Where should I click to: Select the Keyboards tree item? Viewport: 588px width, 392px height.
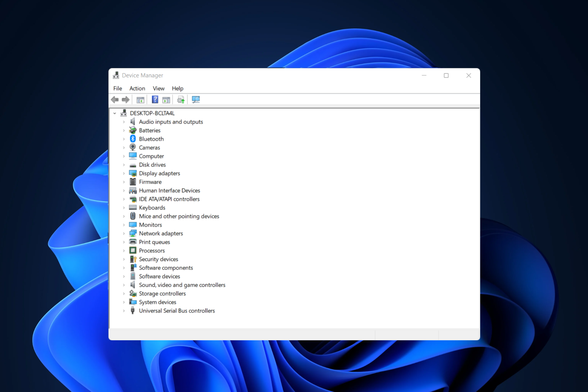click(152, 208)
